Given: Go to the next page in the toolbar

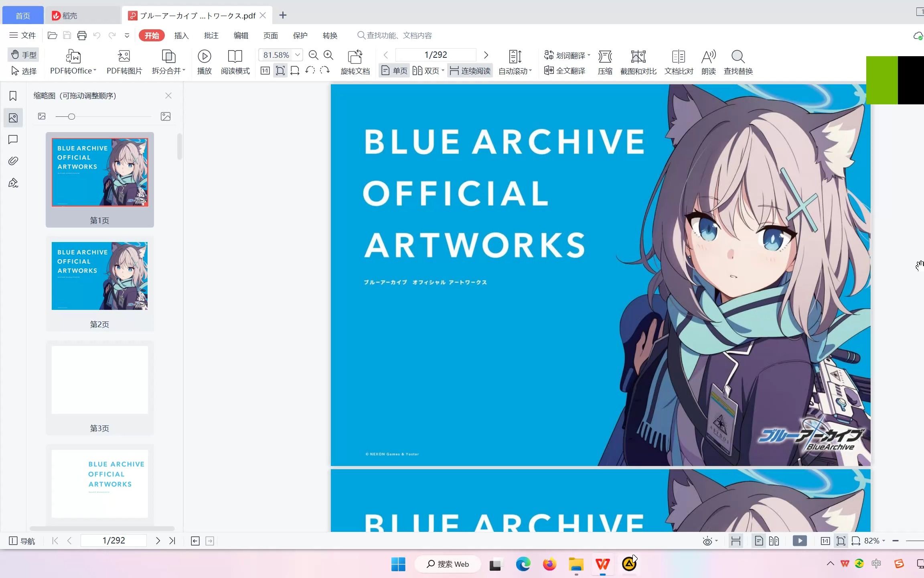Looking at the screenshot, I should [486, 55].
